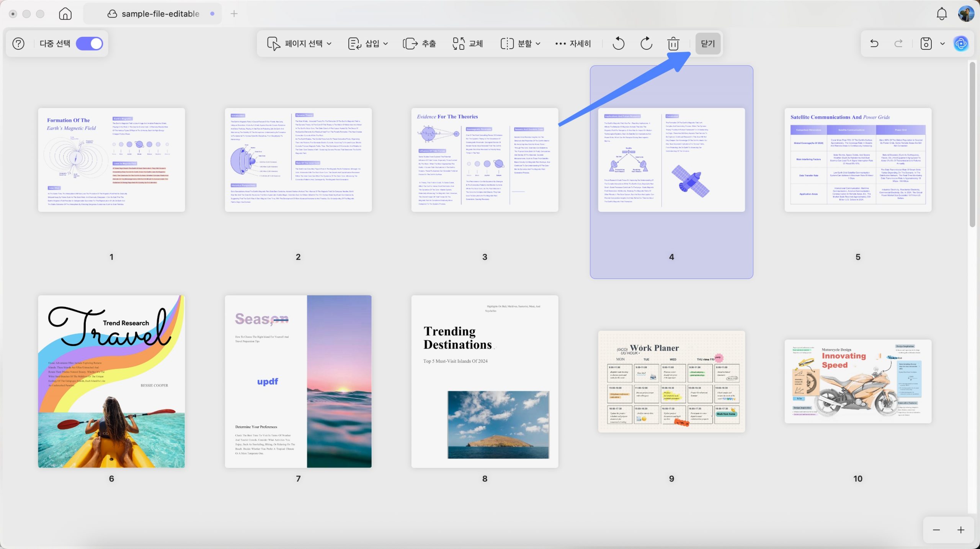The image size is (980, 549).
Task: Click the 교체 replace icon
Action: click(458, 44)
